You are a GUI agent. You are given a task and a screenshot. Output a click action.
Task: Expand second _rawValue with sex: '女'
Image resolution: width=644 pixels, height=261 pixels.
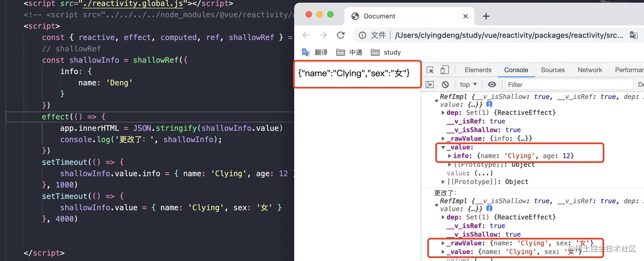coord(443,243)
